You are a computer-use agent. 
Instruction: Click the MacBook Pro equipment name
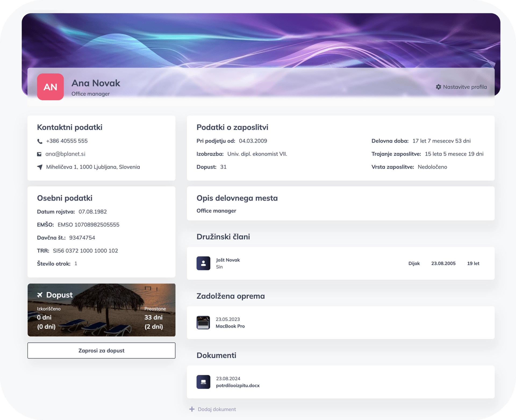tap(230, 326)
